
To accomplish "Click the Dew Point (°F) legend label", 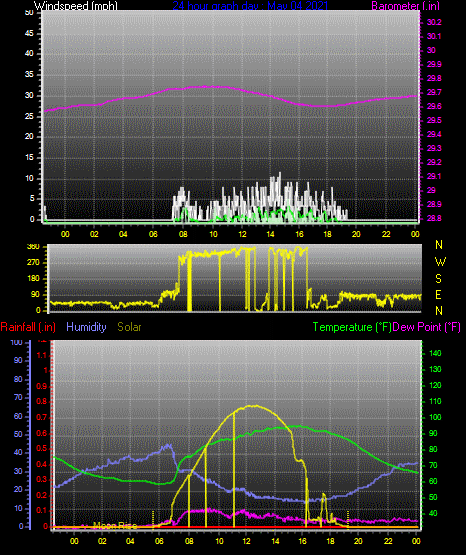I will point(427,327).
